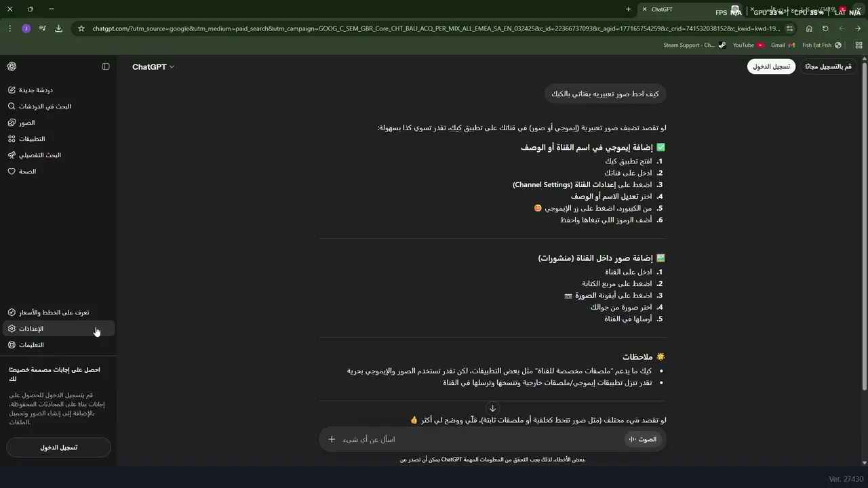Open التعليمات help in sidebar

pyautogui.click(x=58, y=345)
